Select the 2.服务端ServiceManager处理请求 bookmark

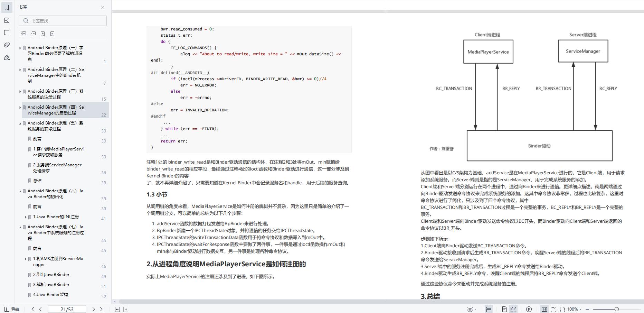coord(57,168)
